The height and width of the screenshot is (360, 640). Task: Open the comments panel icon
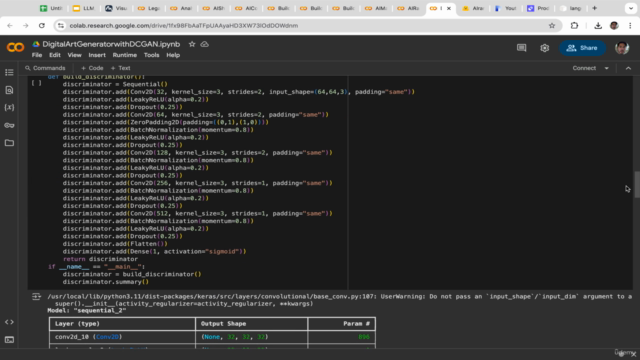coord(521,48)
